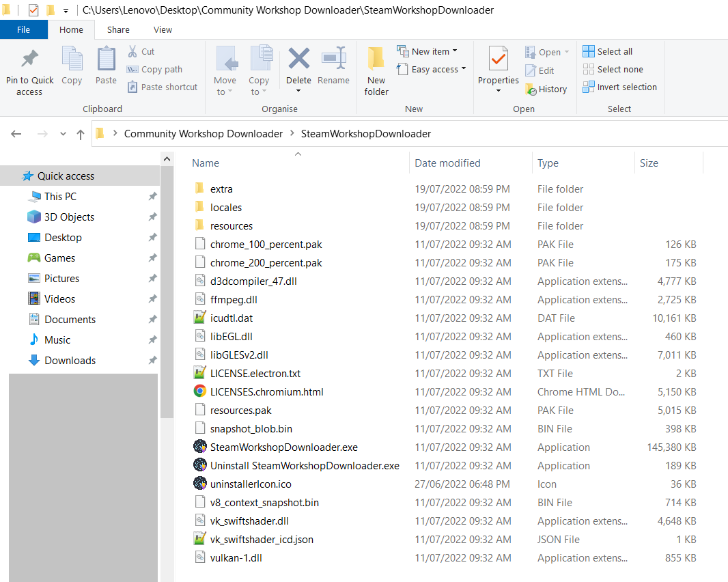The image size is (728, 582).
Task: Expand the New item dropdown
Action: point(455,51)
